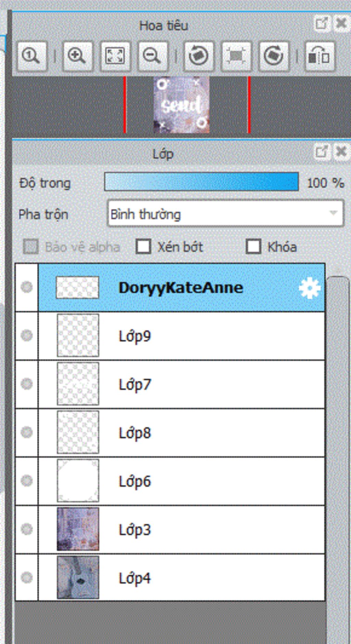Flip canvas view horizontally icon
Viewport: 351px width, 644px height.
(x=319, y=56)
